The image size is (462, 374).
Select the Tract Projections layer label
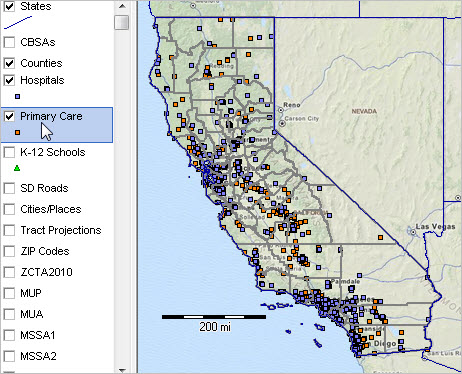tap(61, 230)
